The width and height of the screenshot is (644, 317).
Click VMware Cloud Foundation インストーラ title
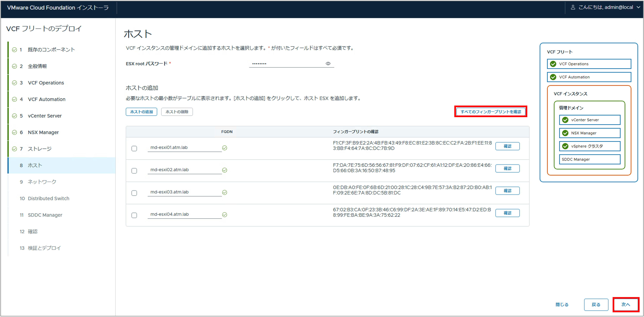tap(58, 8)
